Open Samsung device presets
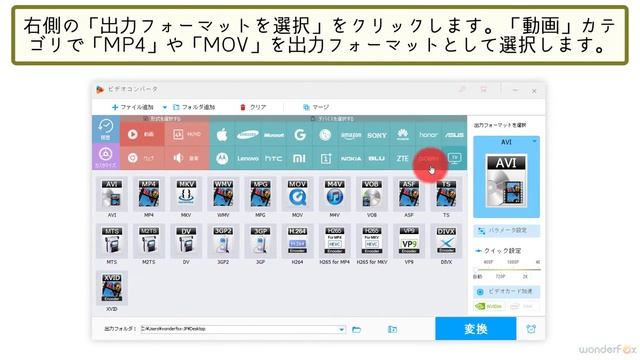 click(x=248, y=135)
